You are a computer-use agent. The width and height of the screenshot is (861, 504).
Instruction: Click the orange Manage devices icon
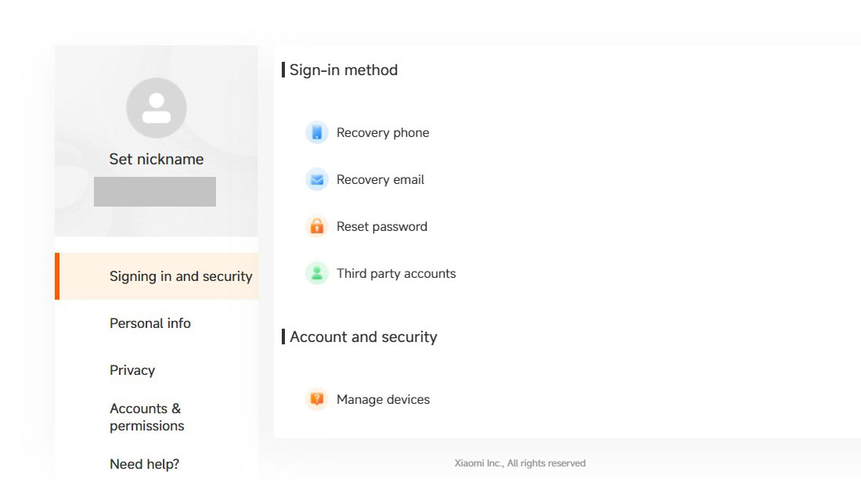pos(316,399)
